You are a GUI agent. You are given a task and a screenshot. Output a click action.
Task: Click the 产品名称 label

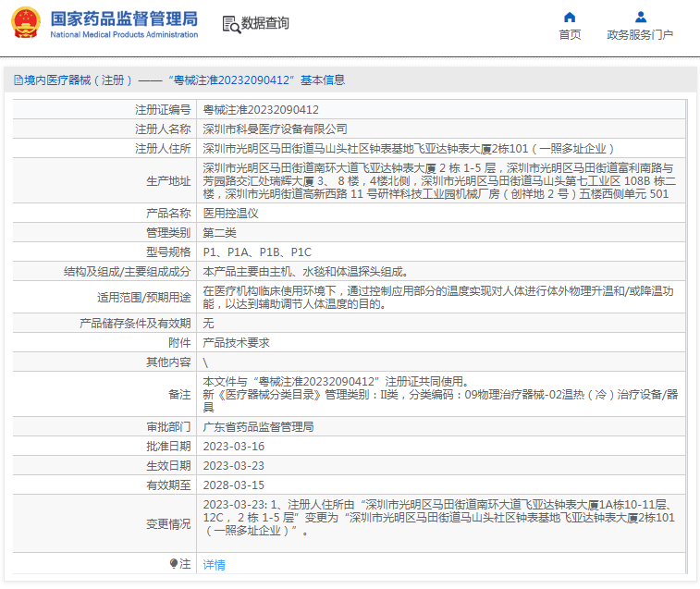pyautogui.click(x=168, y=213)
